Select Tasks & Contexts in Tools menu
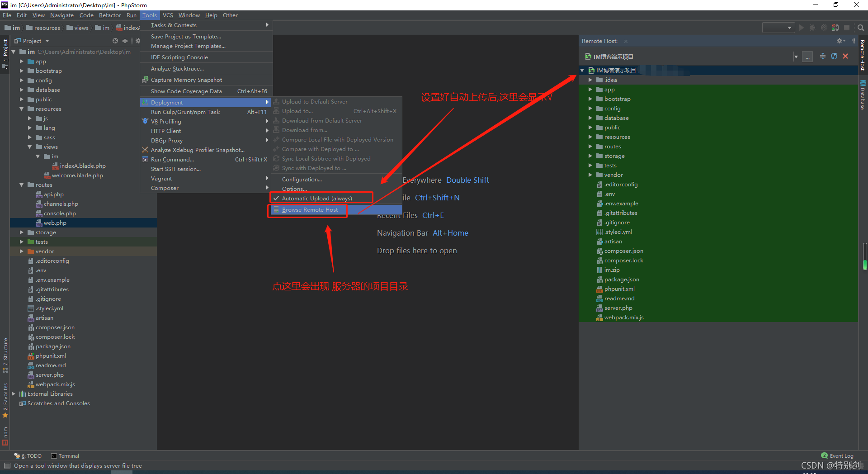Screen dimensions: 868x474 [206, 25]
